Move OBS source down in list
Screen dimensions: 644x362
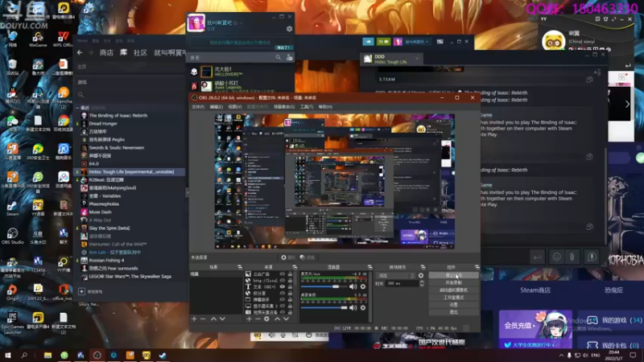(x=286, y=319)
